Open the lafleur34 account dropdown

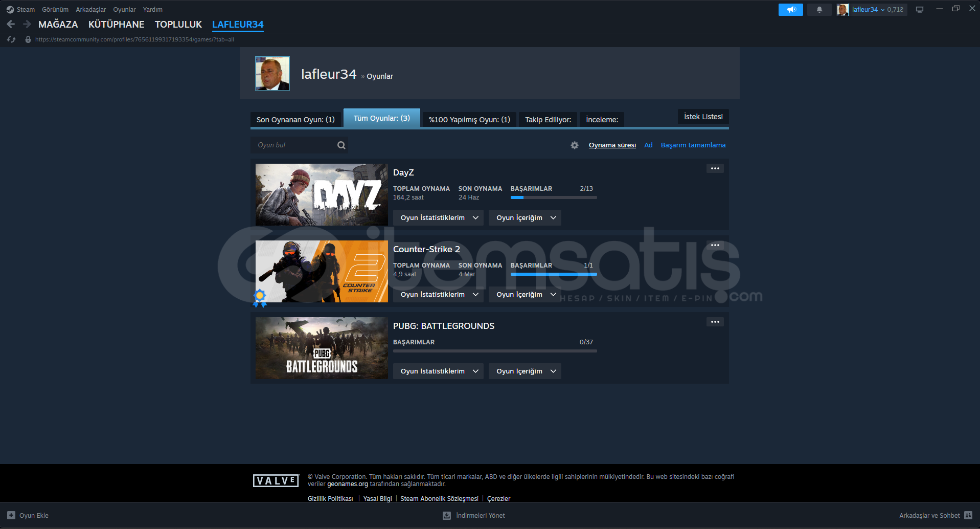tap(868, 10)
